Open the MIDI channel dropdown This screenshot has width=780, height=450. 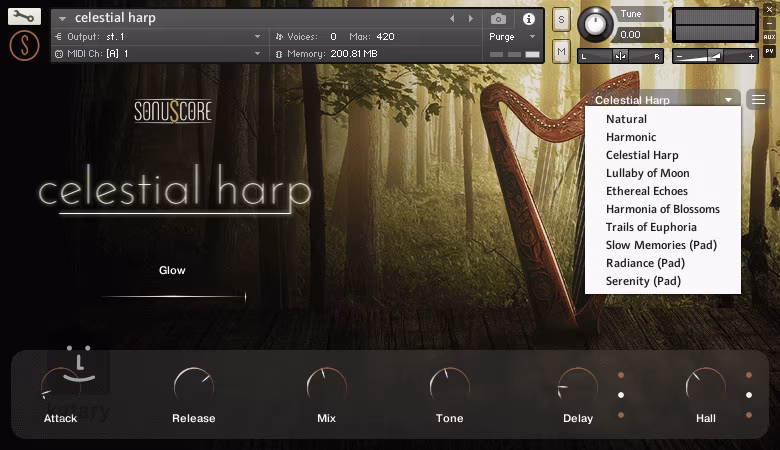pos(160,53)
